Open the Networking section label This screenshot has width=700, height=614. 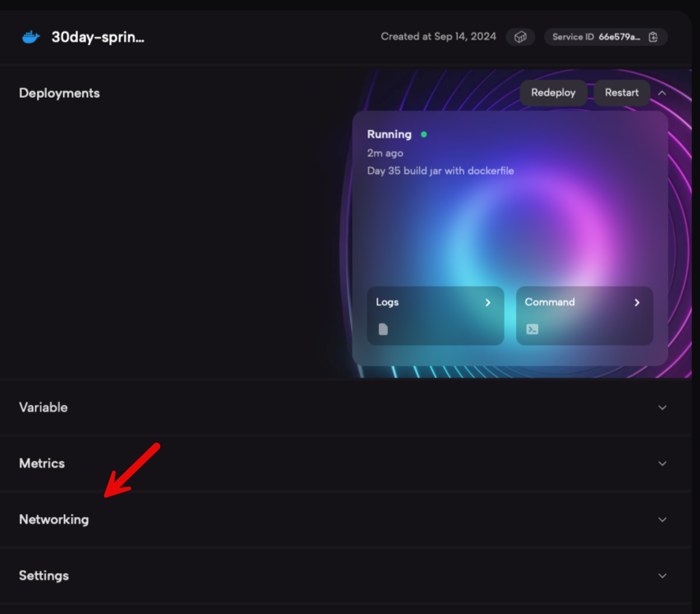pyautogui.click(x=54, y=520)
